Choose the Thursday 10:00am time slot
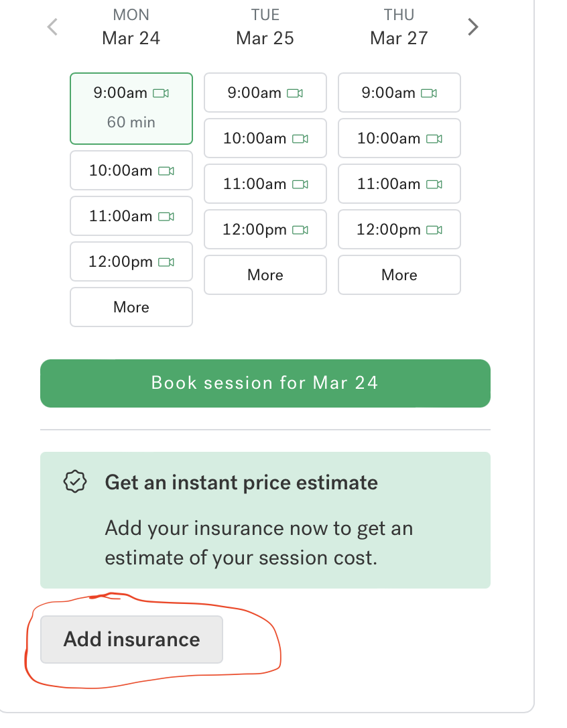The image size is (567, 728). tap(399, 138)
